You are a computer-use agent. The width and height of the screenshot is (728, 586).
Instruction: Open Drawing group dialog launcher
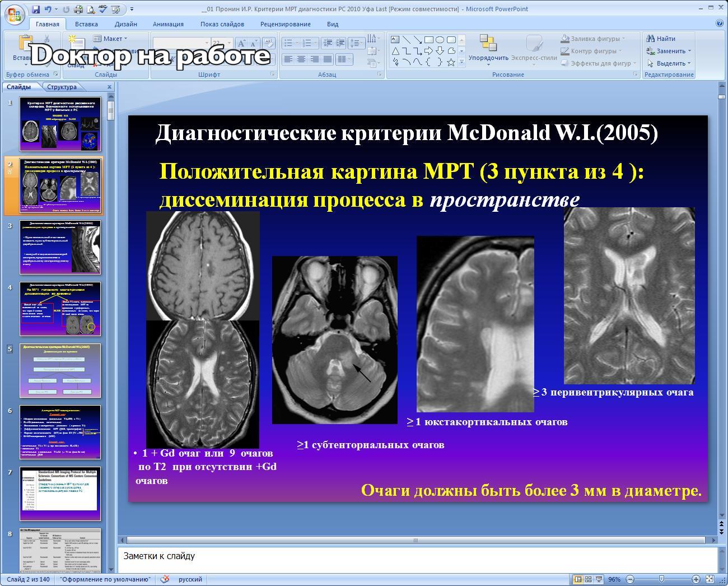635,75
